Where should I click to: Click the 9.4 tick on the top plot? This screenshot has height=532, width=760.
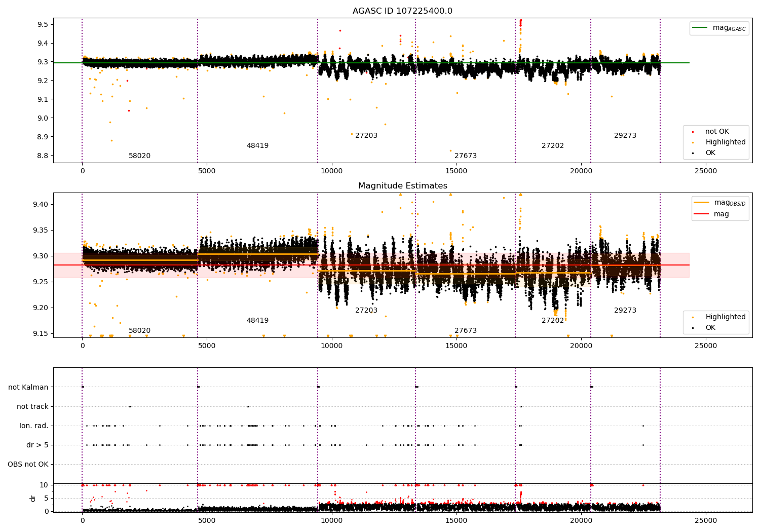pyautogui.click(x=43, y=44)
